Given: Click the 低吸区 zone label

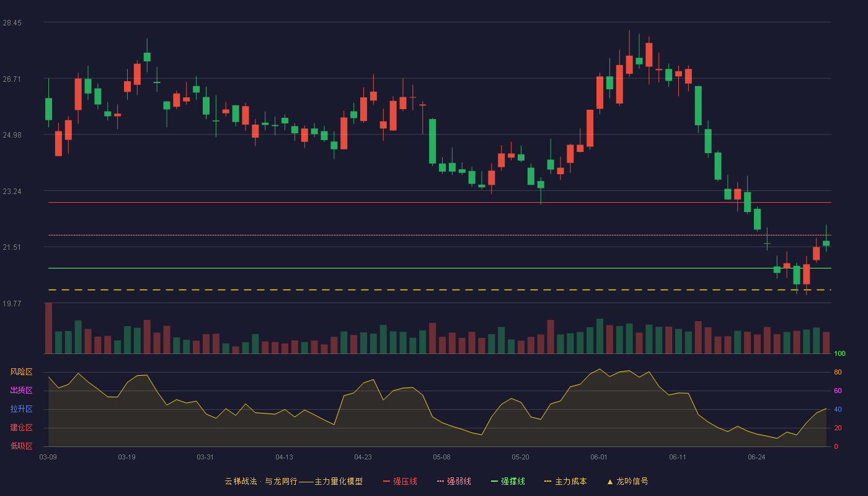Looking at the screenshot, I should pyautogui.click(x=21, y=446).
